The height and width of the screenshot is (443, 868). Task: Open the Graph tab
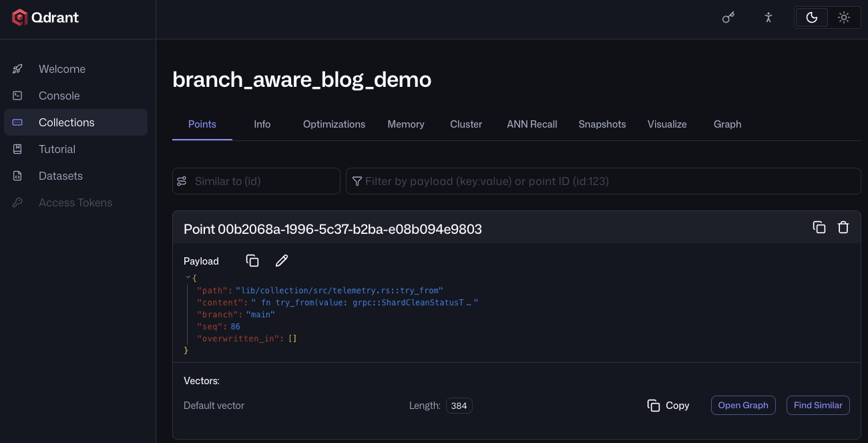click(x=727, y=124)
